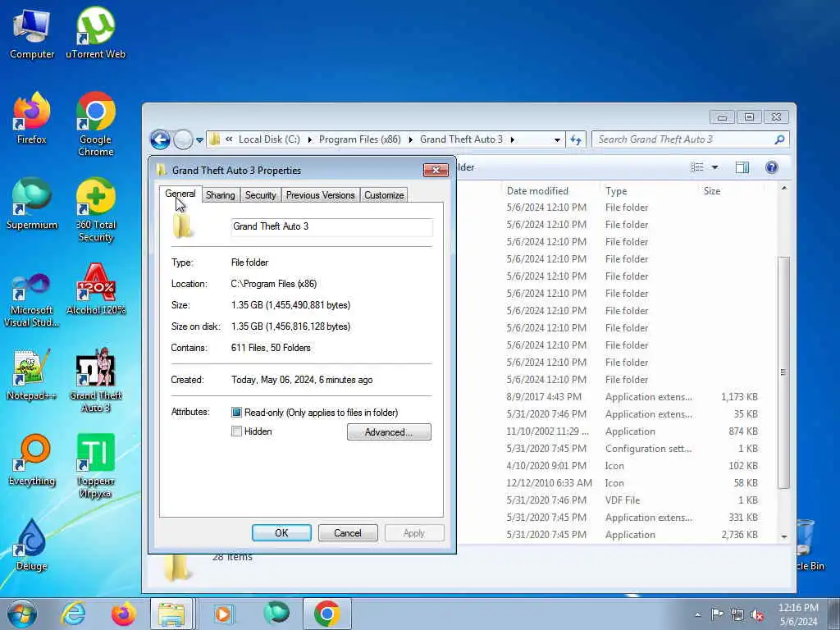Open the Explorer Help question-mark icon
Screen dimensions: 840x630
coord(771,167)
